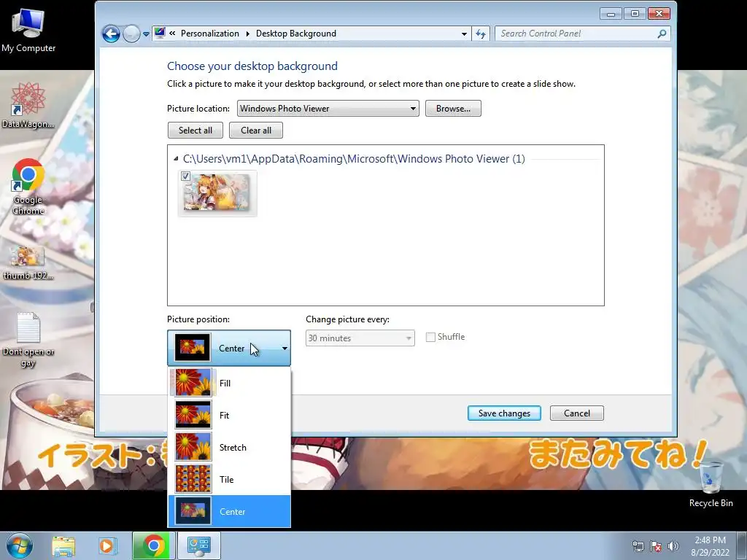Image resolution: width=747 pixels, height=560 pixels.
Task: Open the DataWagon desktop shortcut
Action: (x=28, y=105)
